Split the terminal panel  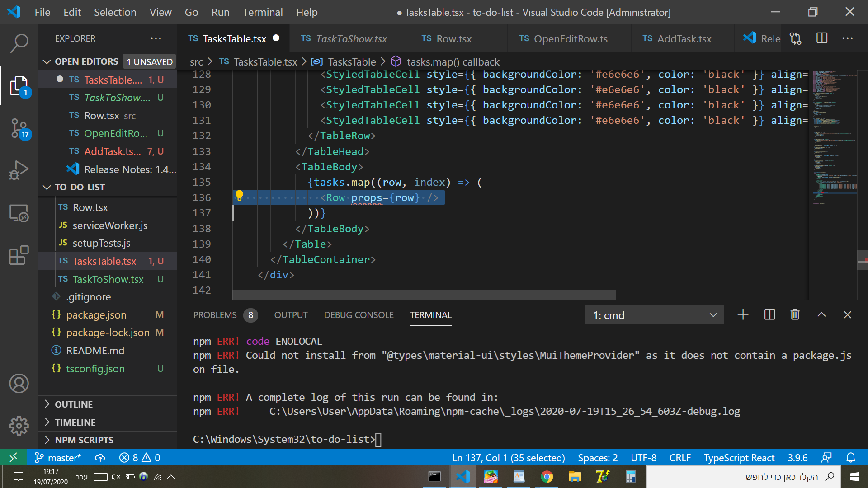click(769, 315)
